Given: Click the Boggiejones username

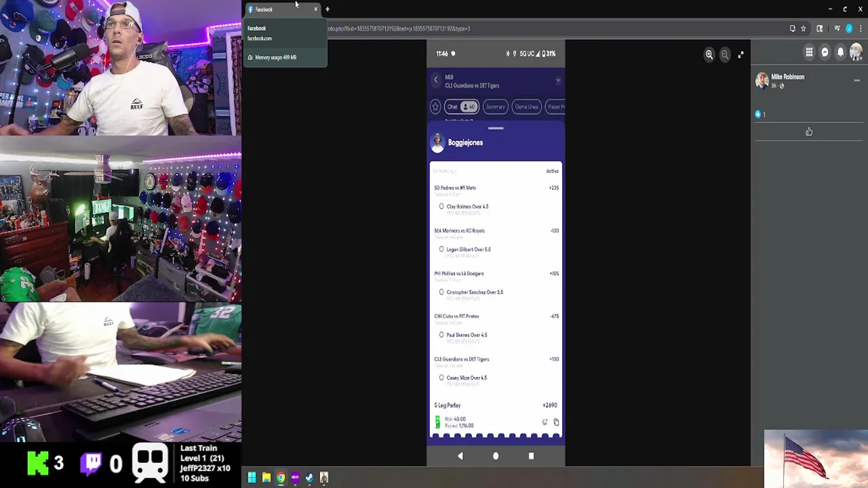Looking at the screenshot, I should (465, 142).
